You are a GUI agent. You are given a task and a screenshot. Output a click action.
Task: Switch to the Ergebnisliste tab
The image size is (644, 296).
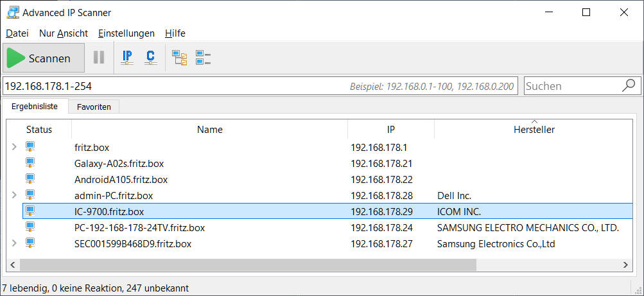coord(35,107)
